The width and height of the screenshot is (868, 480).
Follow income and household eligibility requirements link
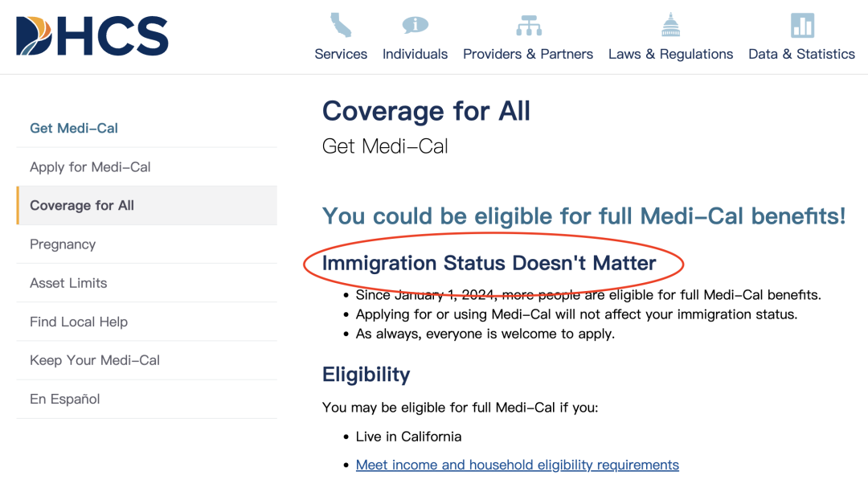(517, 465)
